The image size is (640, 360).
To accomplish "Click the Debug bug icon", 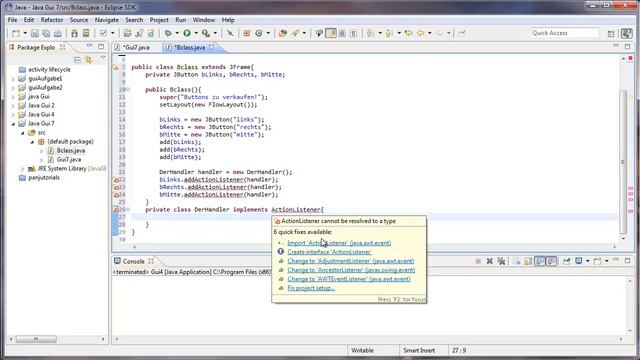I will pos(168,33).
